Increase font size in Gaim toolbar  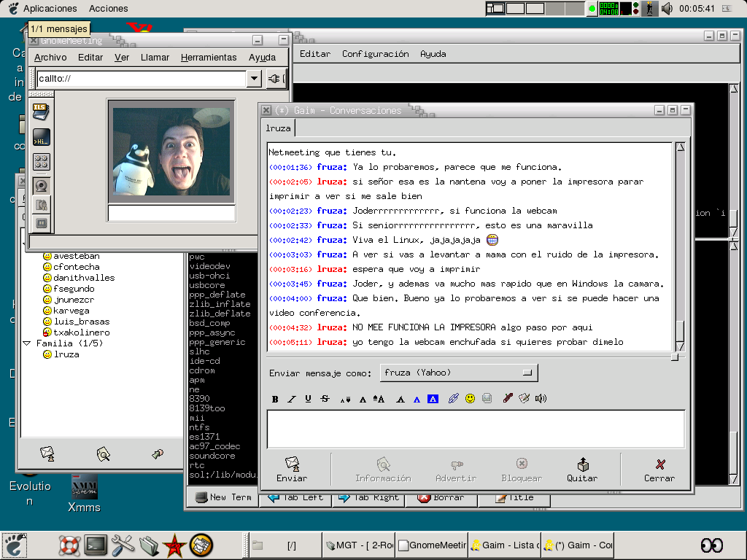(379, 399)
